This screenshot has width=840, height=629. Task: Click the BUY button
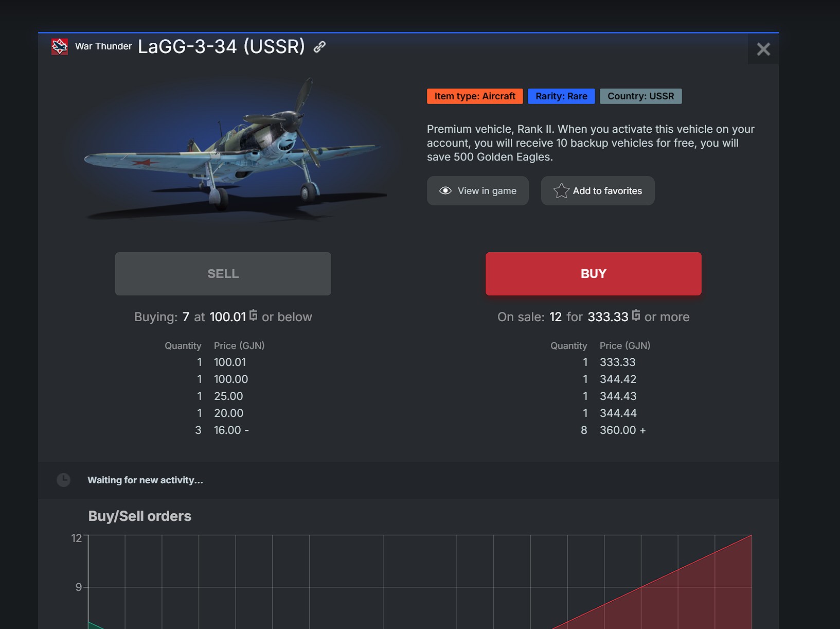click(594, 274)
